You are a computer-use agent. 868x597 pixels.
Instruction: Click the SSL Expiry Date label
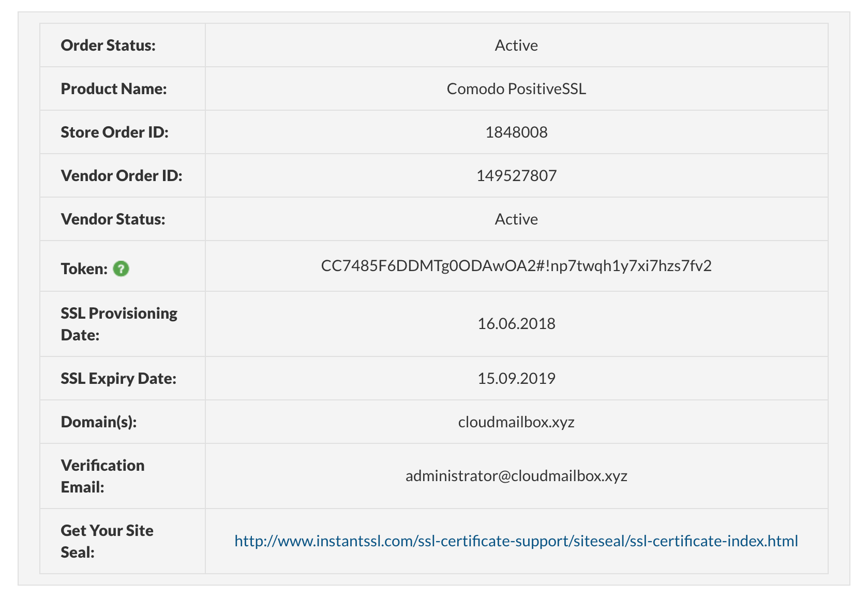tap(118, 379)
